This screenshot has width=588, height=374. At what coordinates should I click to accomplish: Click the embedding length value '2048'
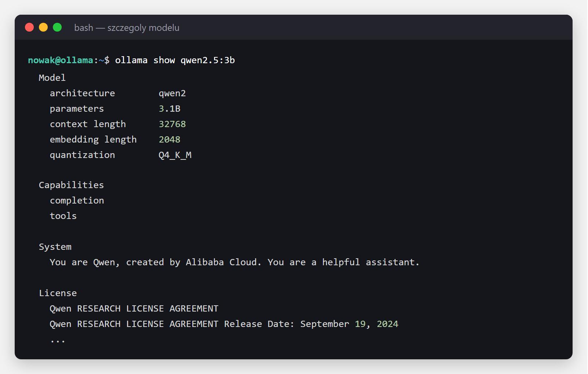[170, 140]
